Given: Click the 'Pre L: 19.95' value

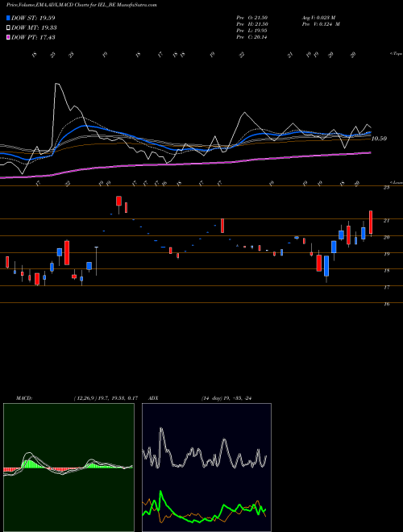Looking at the screenshot, I should click(253, 31).
